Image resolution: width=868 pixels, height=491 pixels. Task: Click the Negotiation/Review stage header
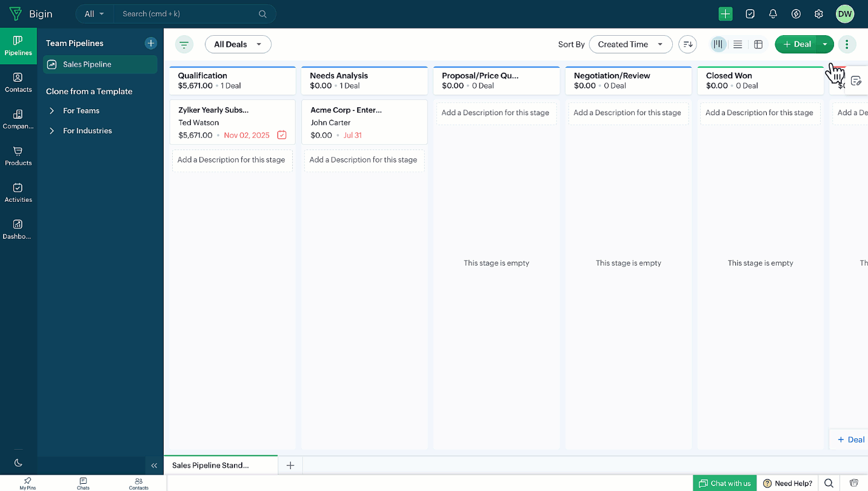tap(629, 81)
